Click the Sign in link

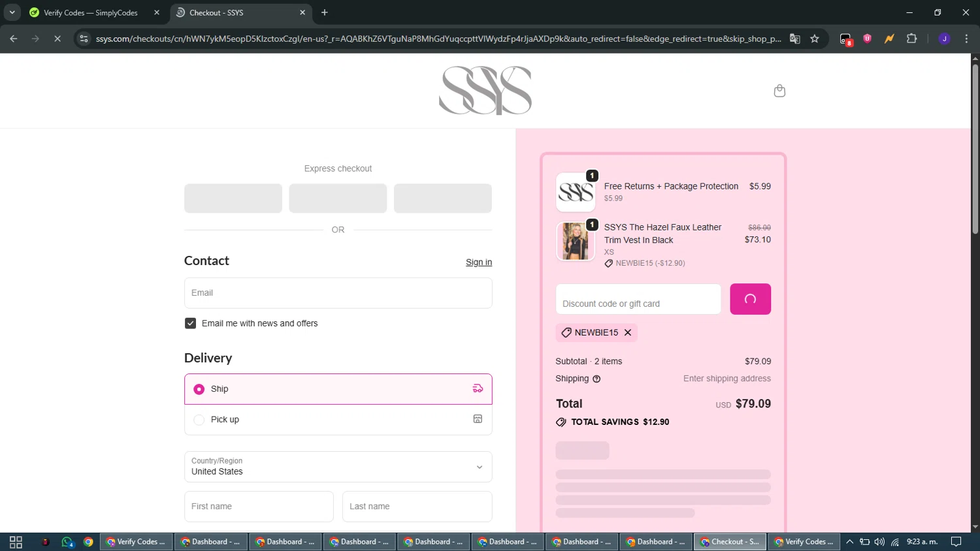pyautogui.click(x=479, y=262)
